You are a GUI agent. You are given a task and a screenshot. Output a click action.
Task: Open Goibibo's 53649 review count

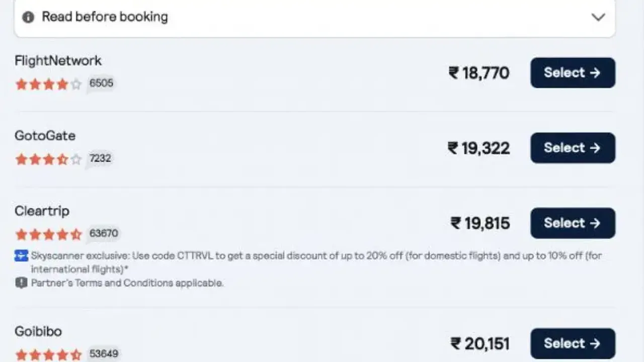104,354
